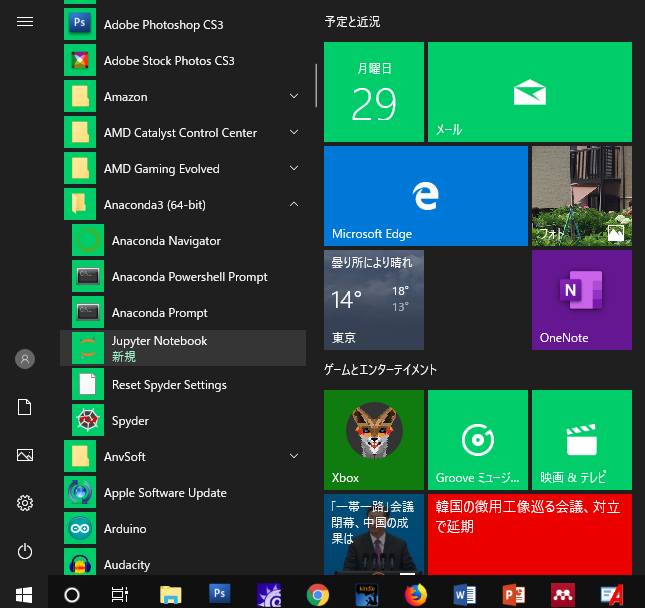Open the 映画 & テレビ tile
The image size is (645, 608).
point(582,440)
